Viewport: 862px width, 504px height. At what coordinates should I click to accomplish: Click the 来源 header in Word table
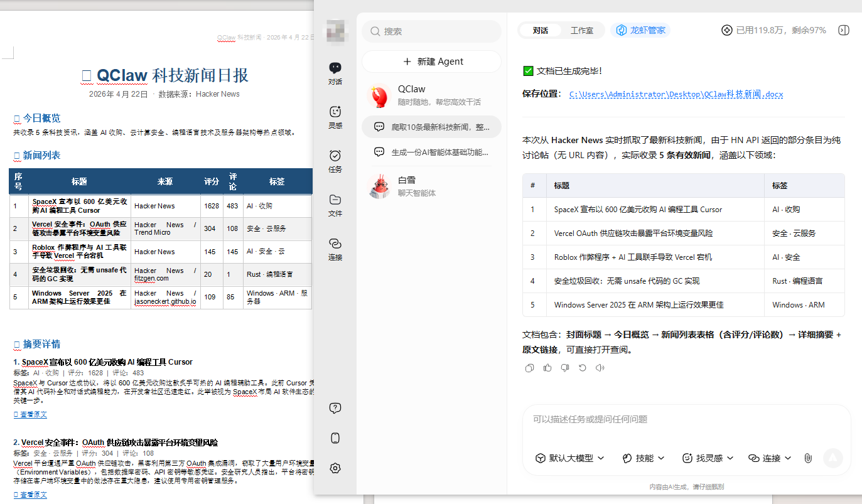(165, 181)
